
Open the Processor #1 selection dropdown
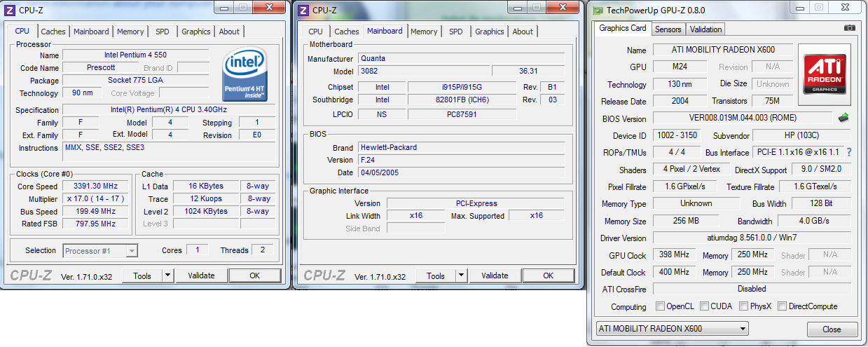pyautogui.click(x=100, y=250)
